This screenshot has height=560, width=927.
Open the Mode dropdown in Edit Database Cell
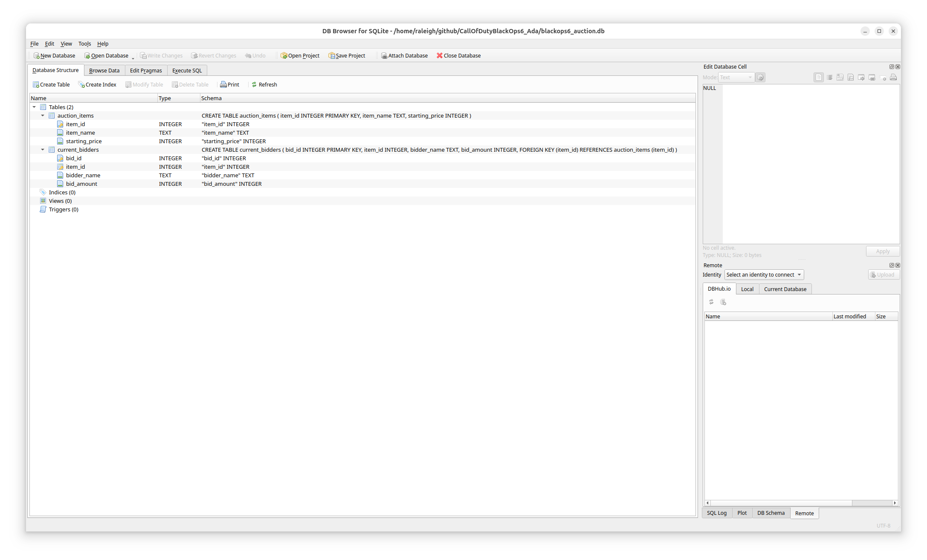click(x=736, y=77)
